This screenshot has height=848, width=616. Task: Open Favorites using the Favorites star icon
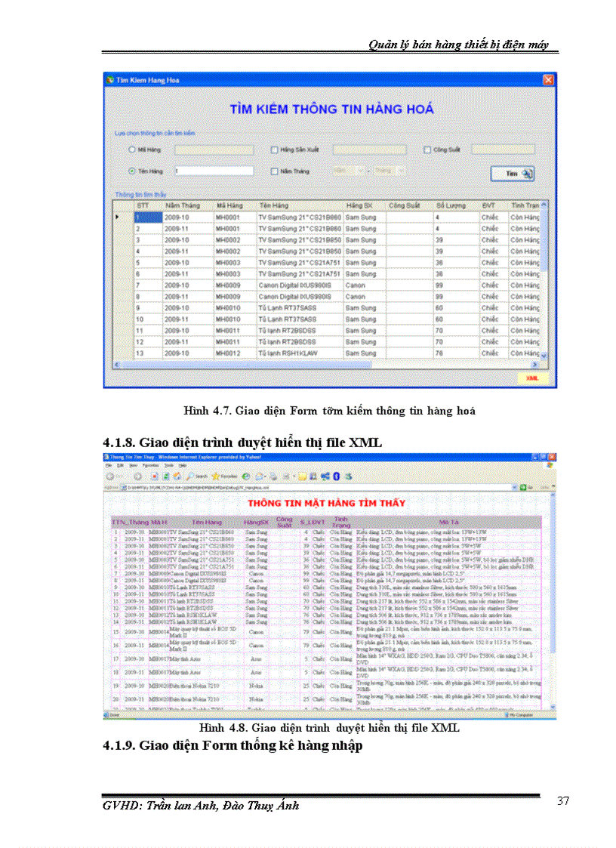pyautogui.click(x=217, y=476)
